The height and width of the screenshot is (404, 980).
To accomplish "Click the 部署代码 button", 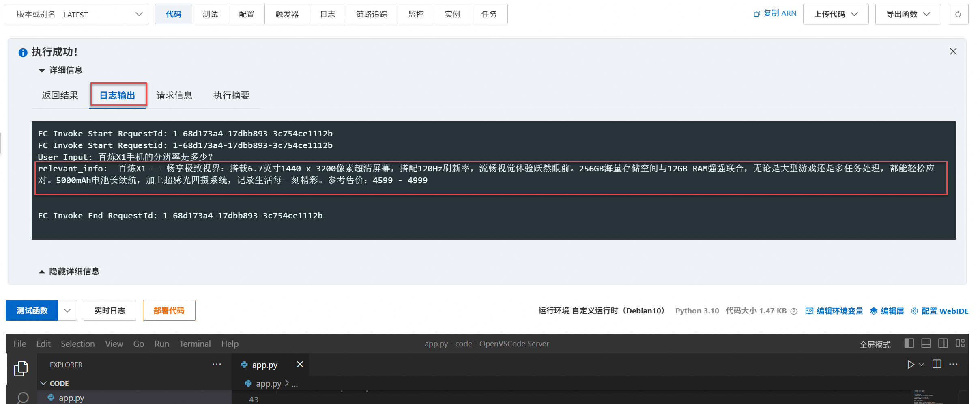I will tap(169, 311).
